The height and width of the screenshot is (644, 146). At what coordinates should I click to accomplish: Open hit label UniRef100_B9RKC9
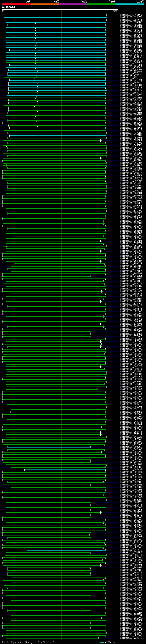(x=131, y=32)
